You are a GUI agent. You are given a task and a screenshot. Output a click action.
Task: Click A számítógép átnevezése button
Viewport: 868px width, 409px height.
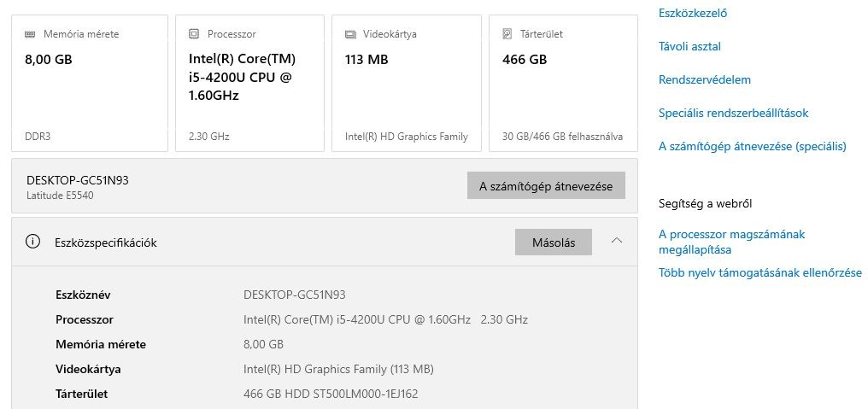click(x=546, y=186)
